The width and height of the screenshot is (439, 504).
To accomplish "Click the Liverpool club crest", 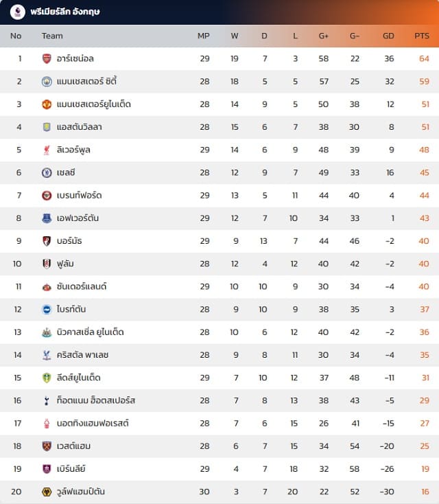I will click(x=47, y=150).
